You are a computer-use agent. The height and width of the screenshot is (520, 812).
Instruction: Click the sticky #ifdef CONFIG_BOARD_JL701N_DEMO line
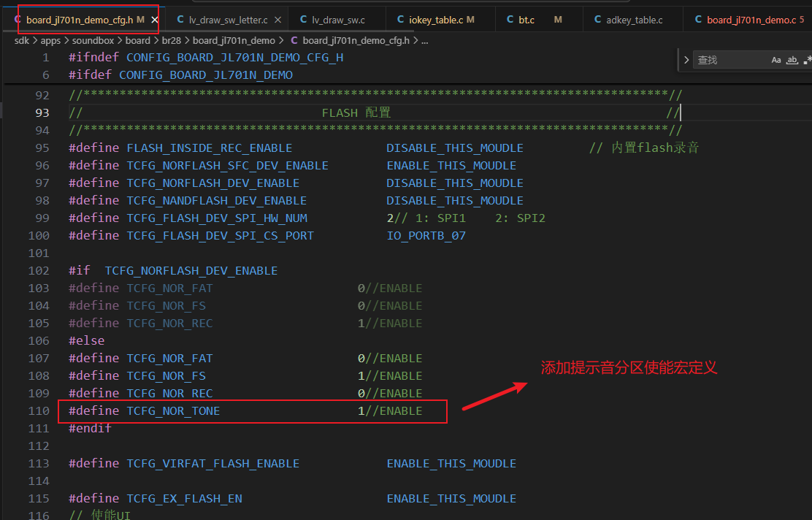point(181,74)
